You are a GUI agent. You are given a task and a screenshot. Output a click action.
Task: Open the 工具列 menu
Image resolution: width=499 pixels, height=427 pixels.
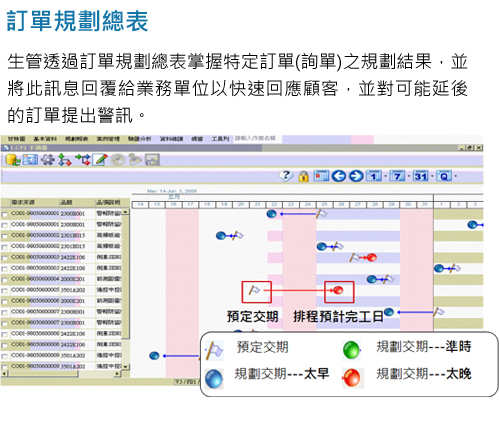[220, 139]
